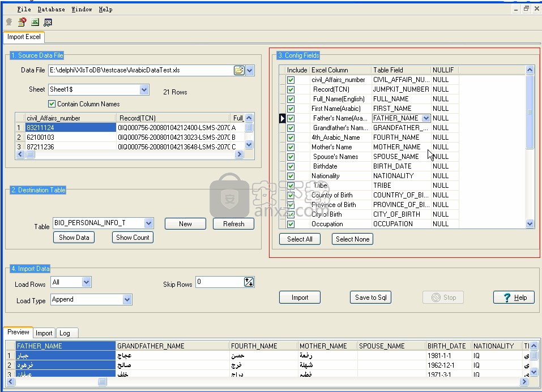The width and height of the screenshot is (542, 392).
Task: Toggle Include checkbox for Birthdate row
Action: 291,166
